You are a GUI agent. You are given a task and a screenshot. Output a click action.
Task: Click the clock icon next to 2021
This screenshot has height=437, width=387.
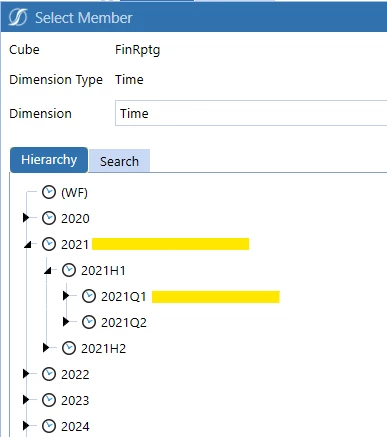(x=49, y=244)
